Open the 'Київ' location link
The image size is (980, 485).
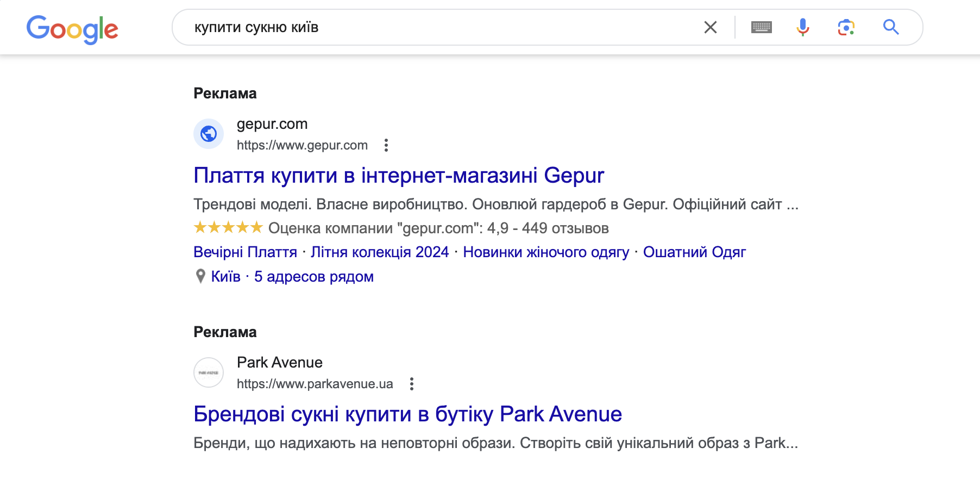(225, 277)
